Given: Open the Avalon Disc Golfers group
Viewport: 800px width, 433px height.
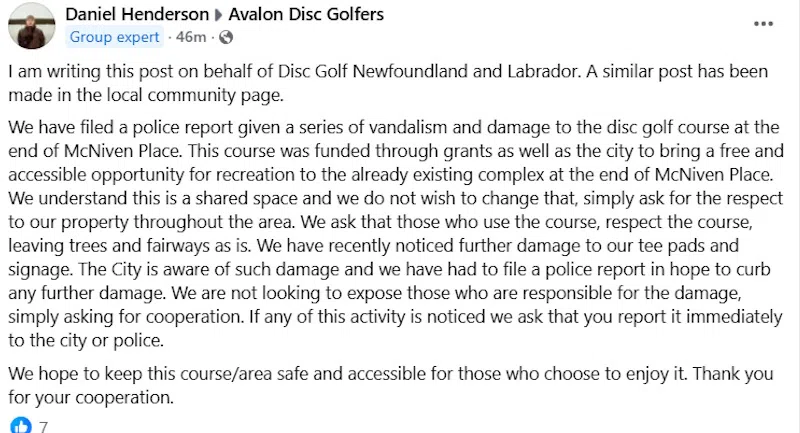Looking at the screenshot, I should pyautogui.click(x=306, y=15).
